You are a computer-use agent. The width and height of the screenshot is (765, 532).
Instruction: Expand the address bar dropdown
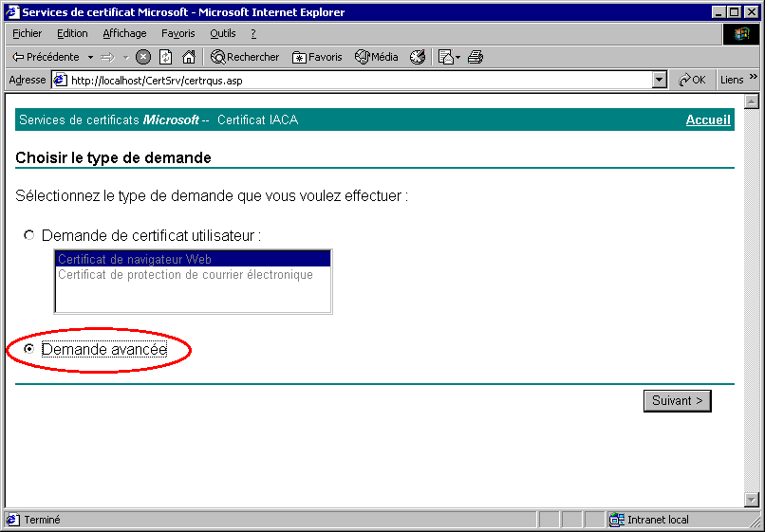659,80
